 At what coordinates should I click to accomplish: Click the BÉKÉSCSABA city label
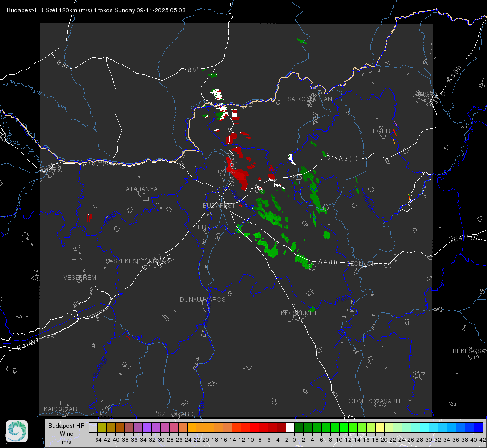pyautogui.click(x=470, y=351)
